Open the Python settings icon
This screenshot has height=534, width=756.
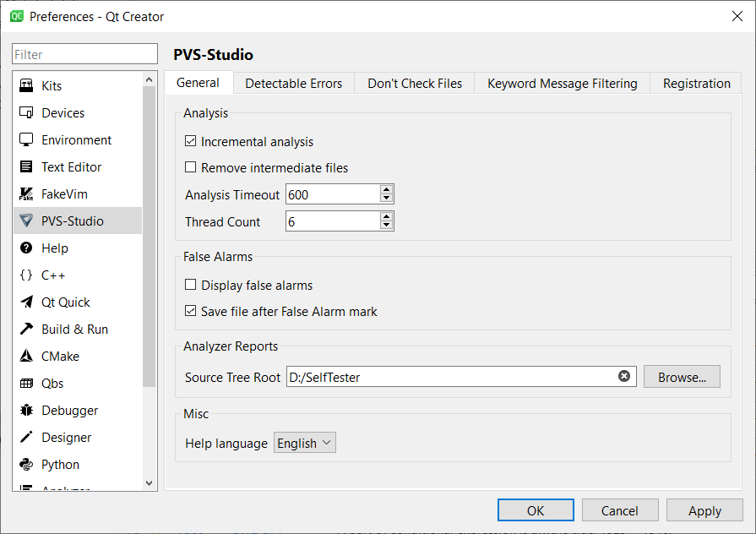tap(26, 465)
